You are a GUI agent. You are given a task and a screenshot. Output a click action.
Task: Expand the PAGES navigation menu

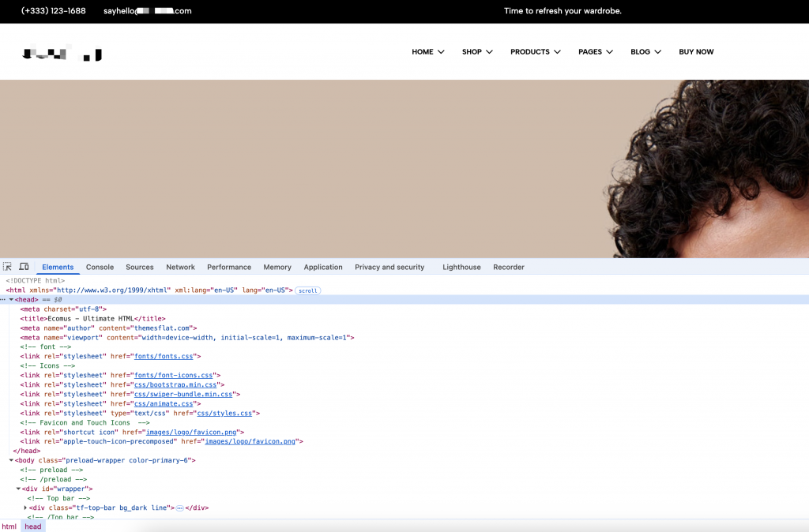[596, 51]
